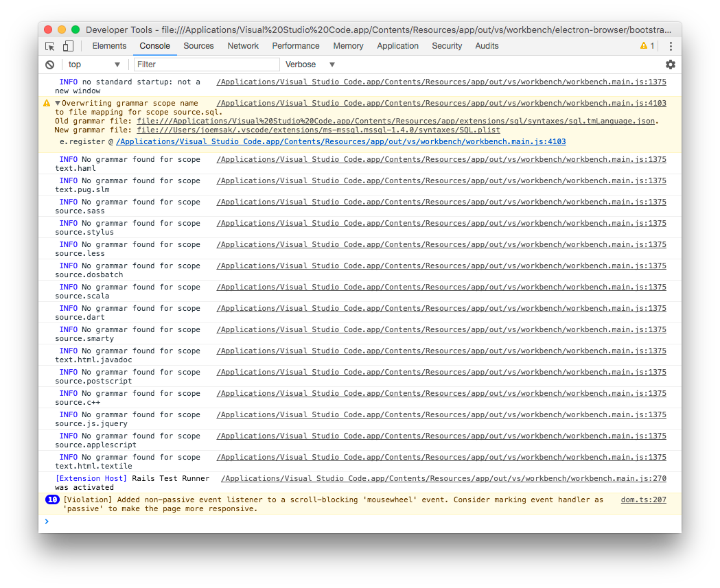
Task: Switch to the Elements tab
Action: tap(108, 45)
